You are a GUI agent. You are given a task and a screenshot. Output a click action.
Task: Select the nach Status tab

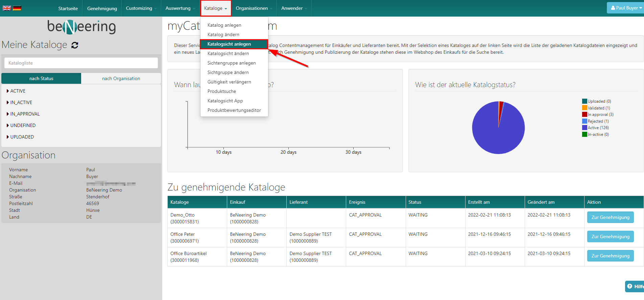tap(41, 78)
